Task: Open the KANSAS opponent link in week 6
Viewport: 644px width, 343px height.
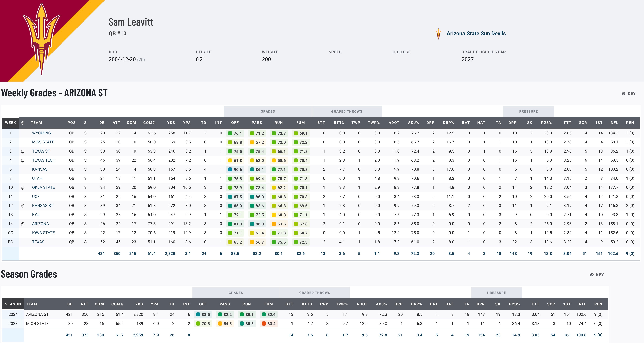Action: click(x=39, y=169)
